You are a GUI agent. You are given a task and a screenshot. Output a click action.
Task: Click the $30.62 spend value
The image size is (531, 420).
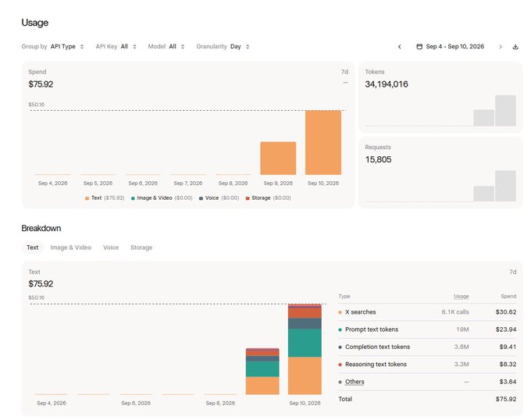[x=506, y=312]
